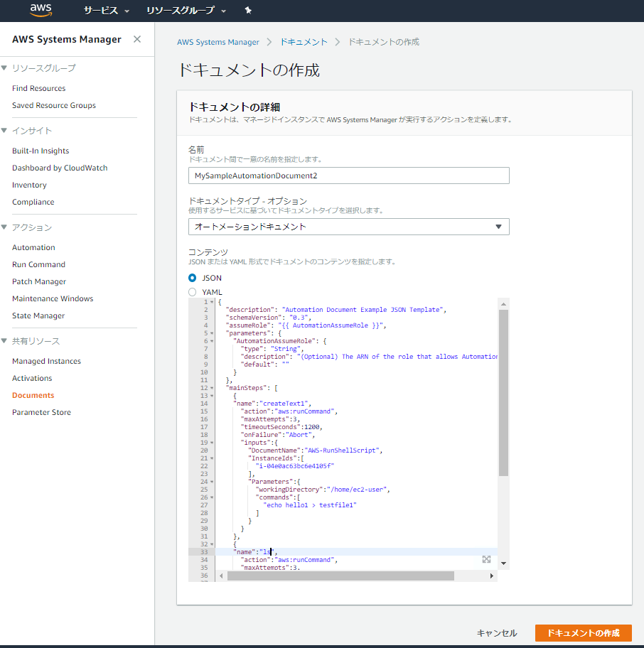The height and width of the screenshot is (648, 644).
Task: Click the editor horizontal scrollbar thumb
Action: point(340,576)
